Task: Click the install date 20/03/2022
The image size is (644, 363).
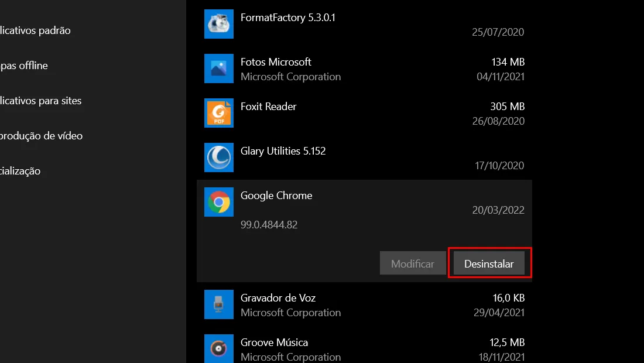Action: click(x=498, y=210)
